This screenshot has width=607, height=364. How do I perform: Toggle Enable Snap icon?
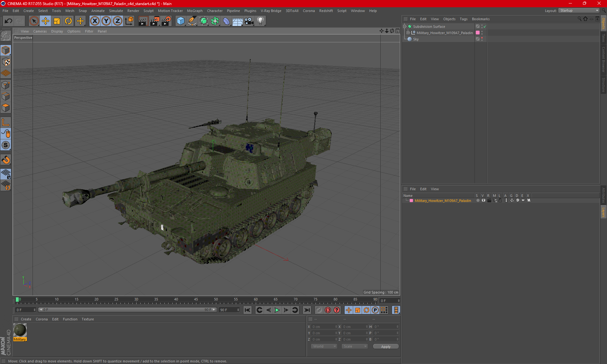tap(6, 145)
